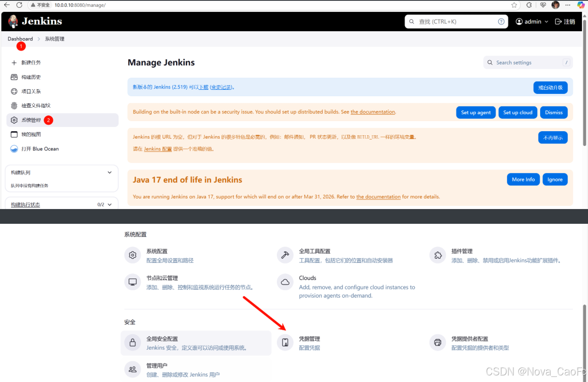This screenshot has width=588, height=382.
Task: Click More Info for Java 17 notice
Action: 523,180
